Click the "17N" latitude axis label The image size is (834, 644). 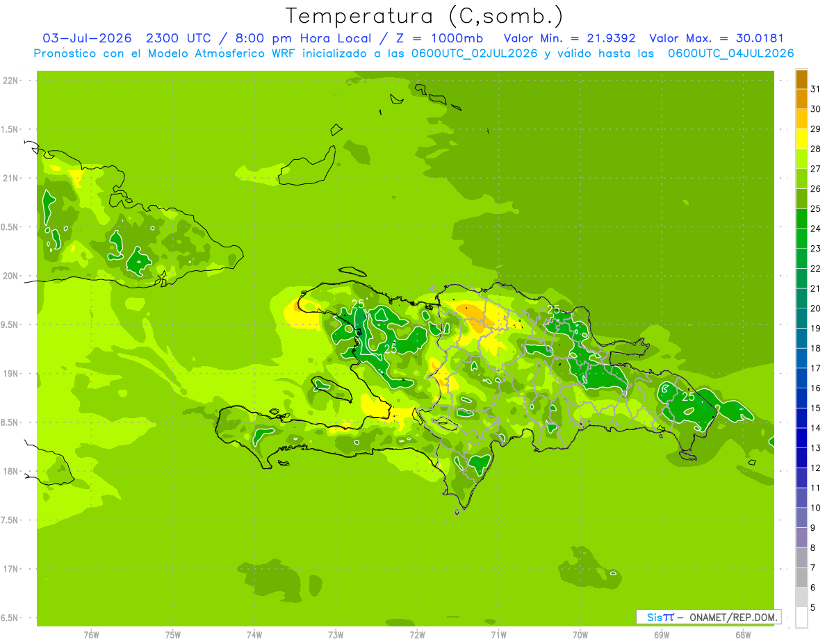10,570
